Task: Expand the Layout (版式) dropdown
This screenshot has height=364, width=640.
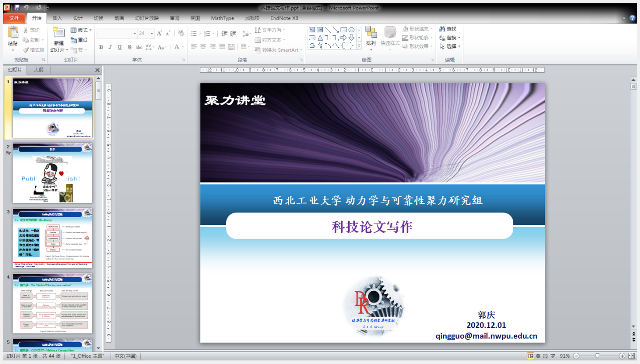Action: pos(81,30)
